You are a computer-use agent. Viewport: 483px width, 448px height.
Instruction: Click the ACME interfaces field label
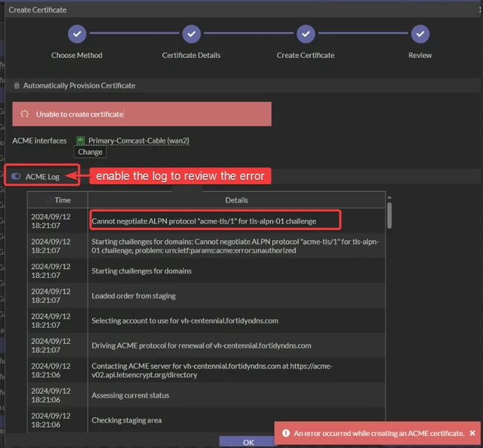(39, 140)
